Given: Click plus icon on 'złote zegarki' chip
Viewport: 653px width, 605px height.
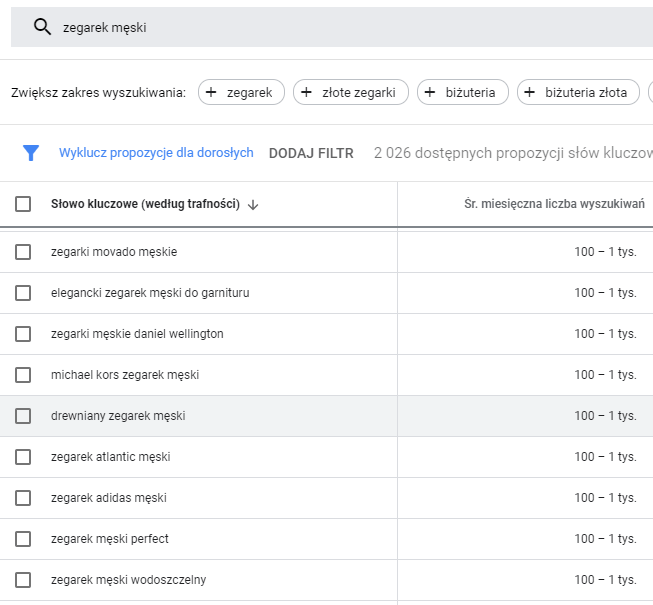Looking at the screenshot, I should (306, 93).
